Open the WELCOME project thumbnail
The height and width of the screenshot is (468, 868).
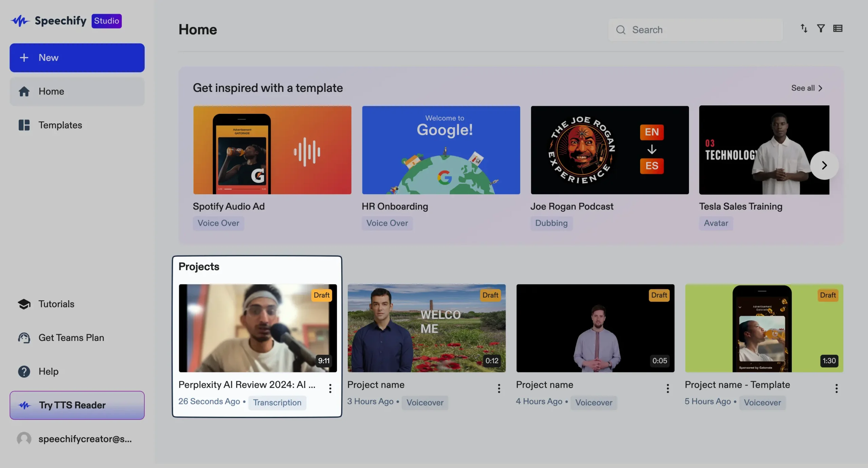427,328
